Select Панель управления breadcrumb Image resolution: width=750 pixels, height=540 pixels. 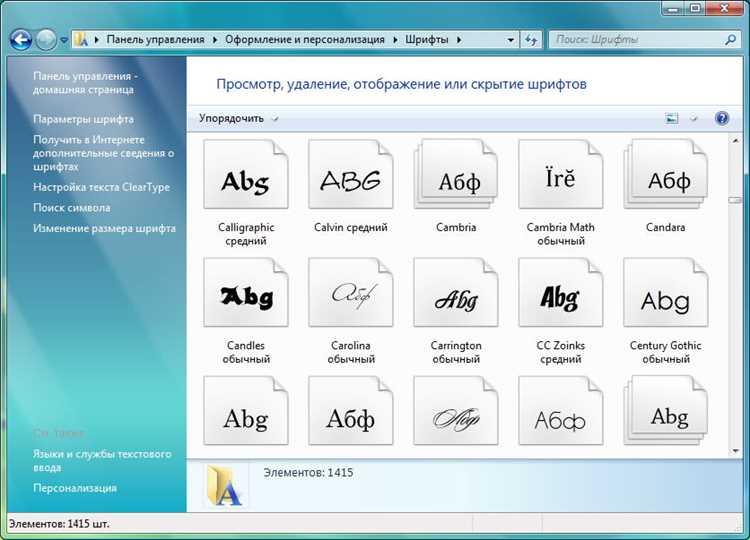point(155,39)
